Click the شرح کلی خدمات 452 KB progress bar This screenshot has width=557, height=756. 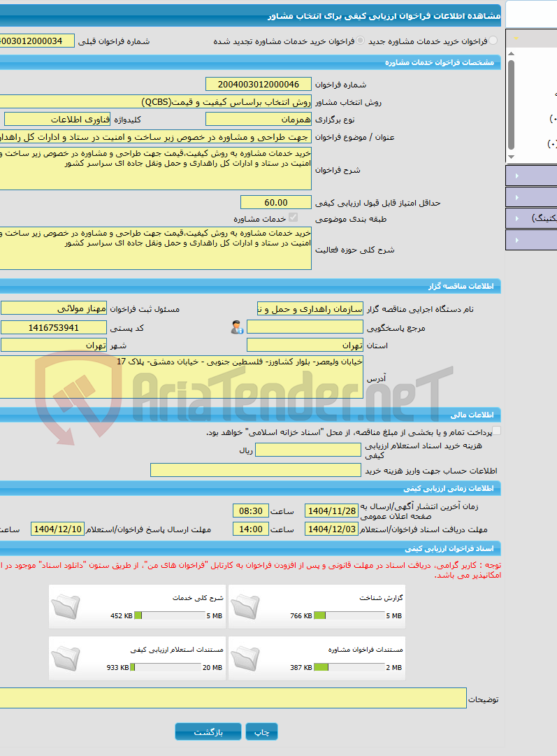point(170,615)
